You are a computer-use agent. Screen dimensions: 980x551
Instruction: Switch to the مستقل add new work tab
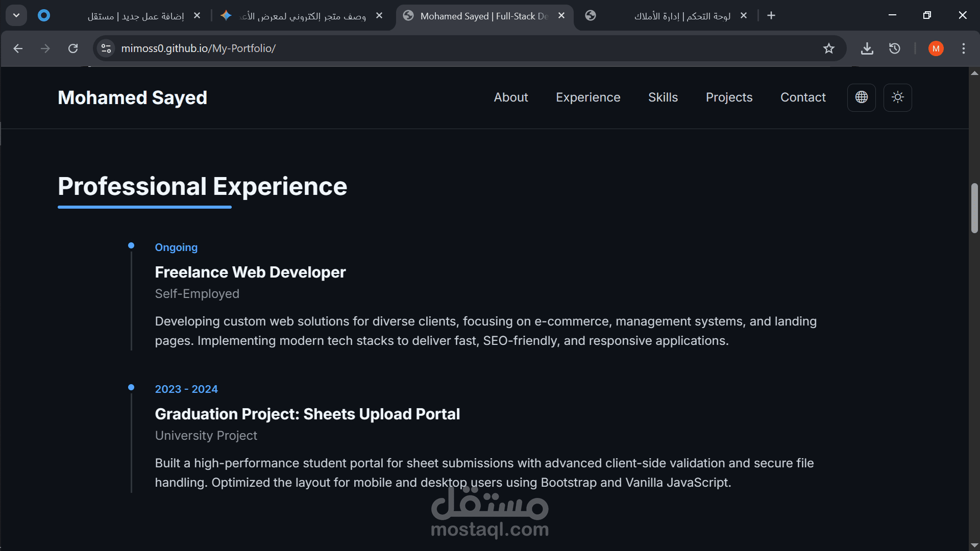tap(135, 16)
